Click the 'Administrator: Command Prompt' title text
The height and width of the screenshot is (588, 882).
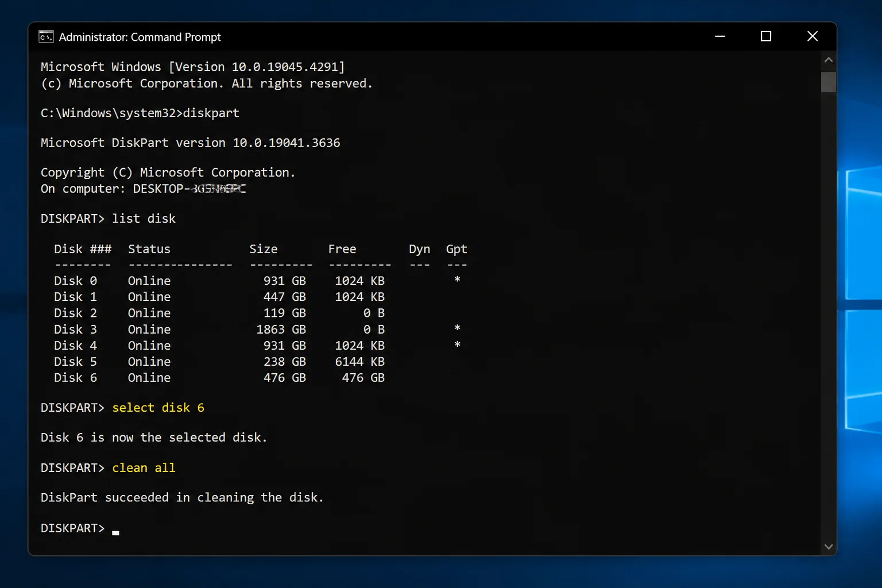[x=140, y=37]
